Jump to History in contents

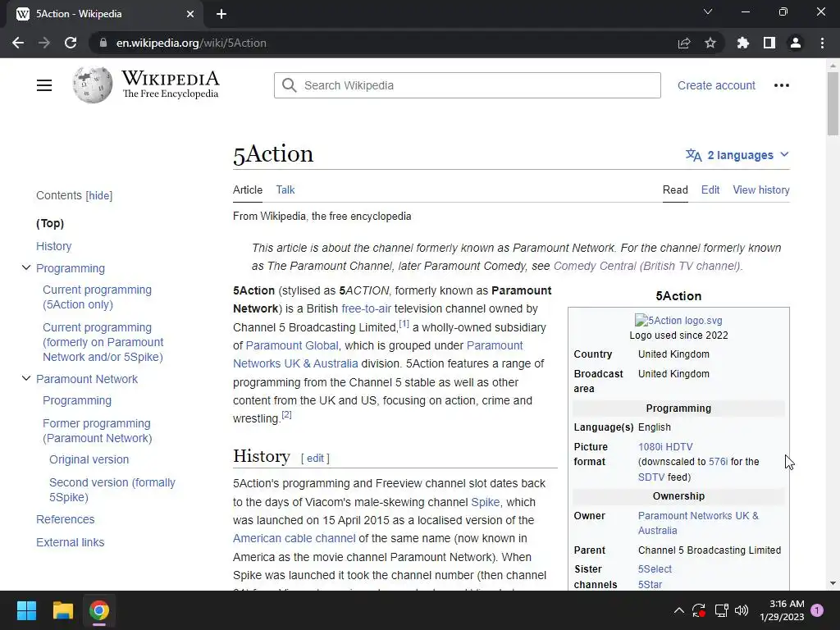53,246
